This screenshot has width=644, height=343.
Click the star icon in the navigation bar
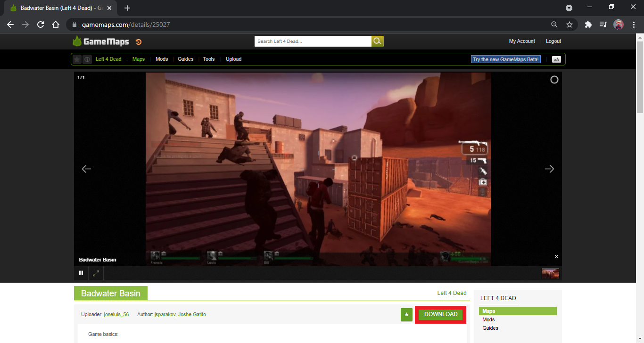(x=77, y=59)
